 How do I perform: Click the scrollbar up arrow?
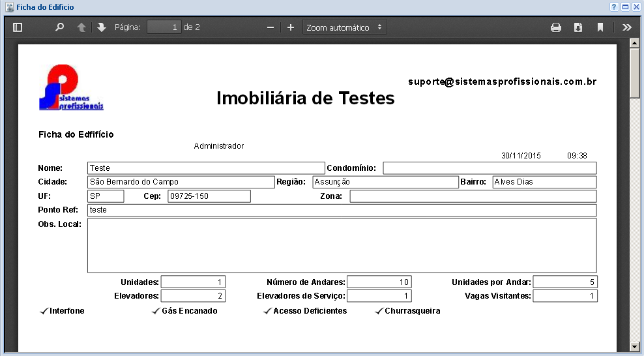point(634,43)
